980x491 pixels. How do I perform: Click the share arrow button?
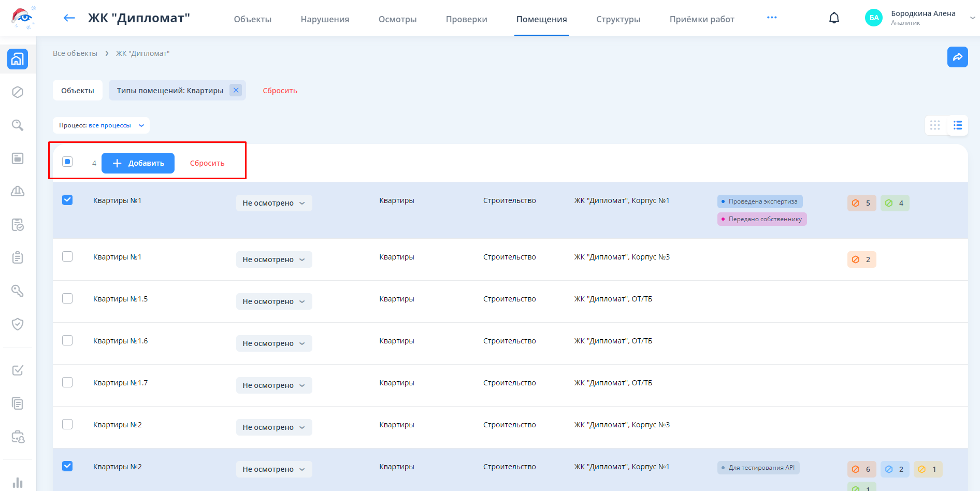click(957, 57)
